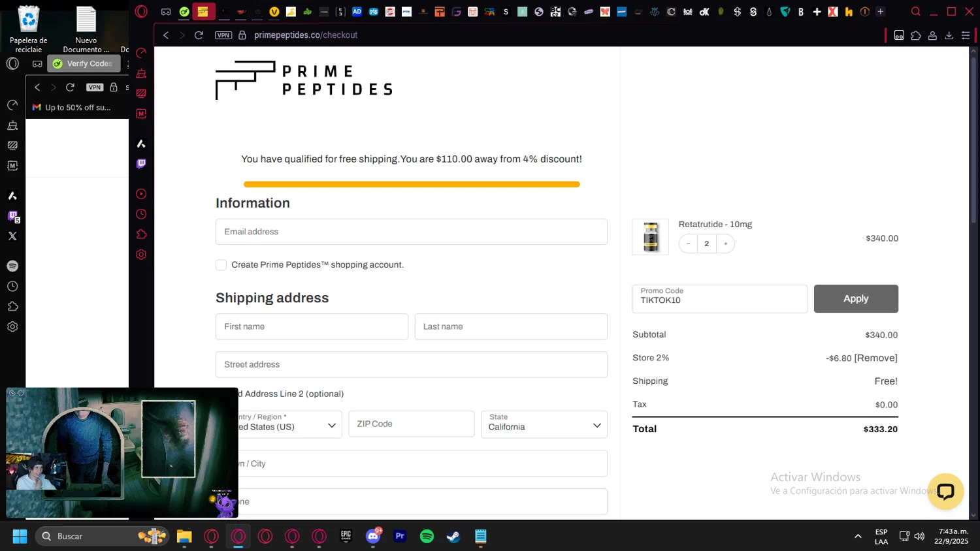Open the Windows Start menu

20,537
